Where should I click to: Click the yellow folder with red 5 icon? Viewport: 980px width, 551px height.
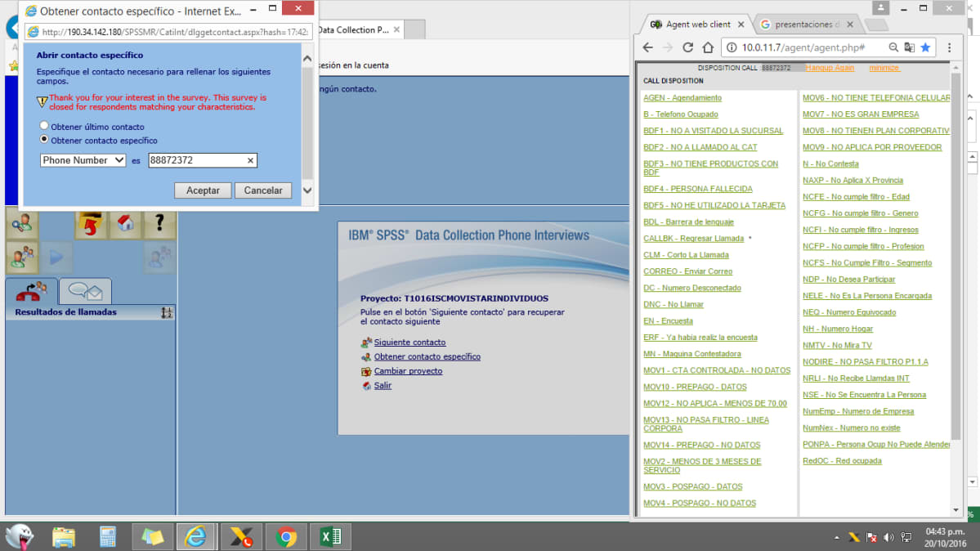tap(91, 224)
